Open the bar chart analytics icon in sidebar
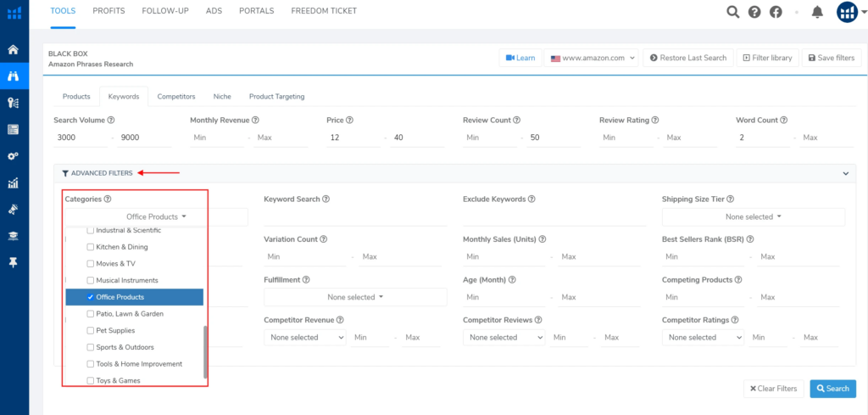 tap(14, 182)
